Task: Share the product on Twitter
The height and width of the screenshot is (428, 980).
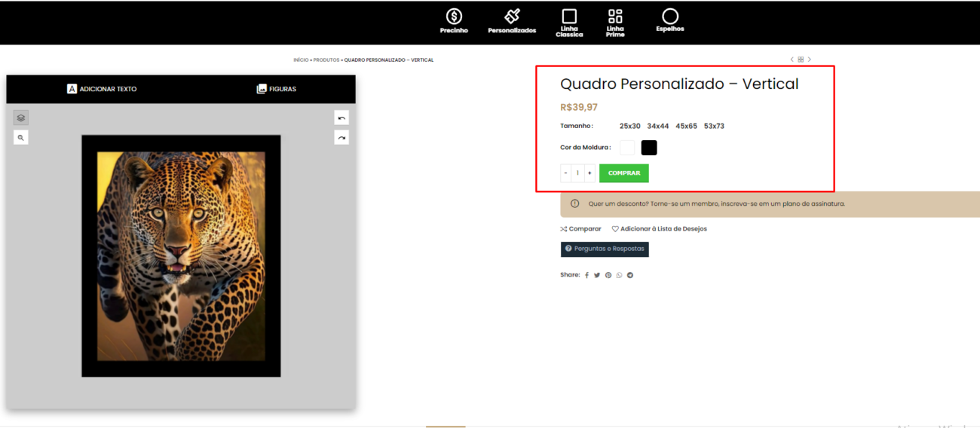Action: pos(597,275)
